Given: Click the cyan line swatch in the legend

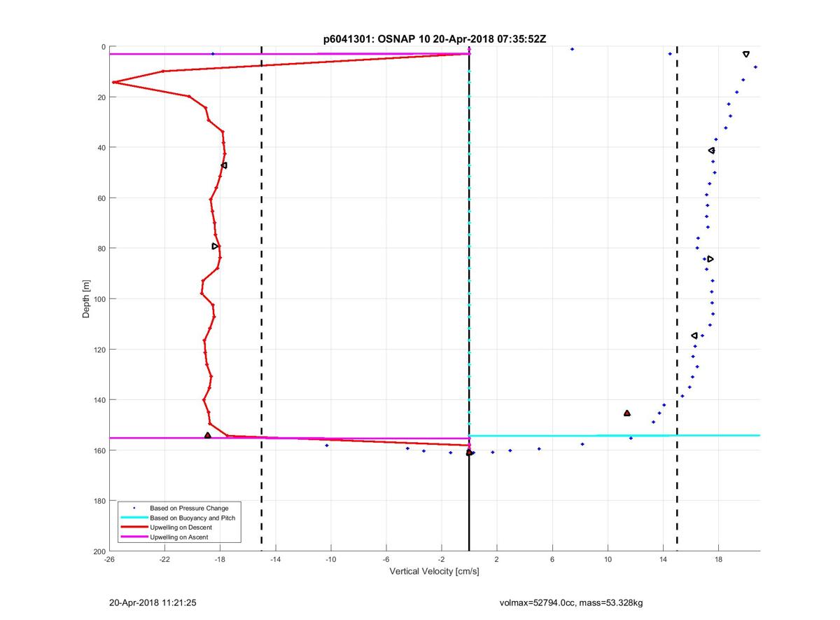Looking at the screenshot, I should click(134, 518).
